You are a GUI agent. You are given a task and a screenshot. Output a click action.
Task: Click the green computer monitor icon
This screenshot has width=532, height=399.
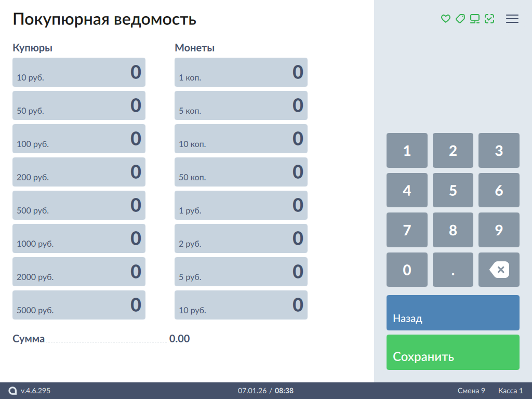tap(474, 19)
